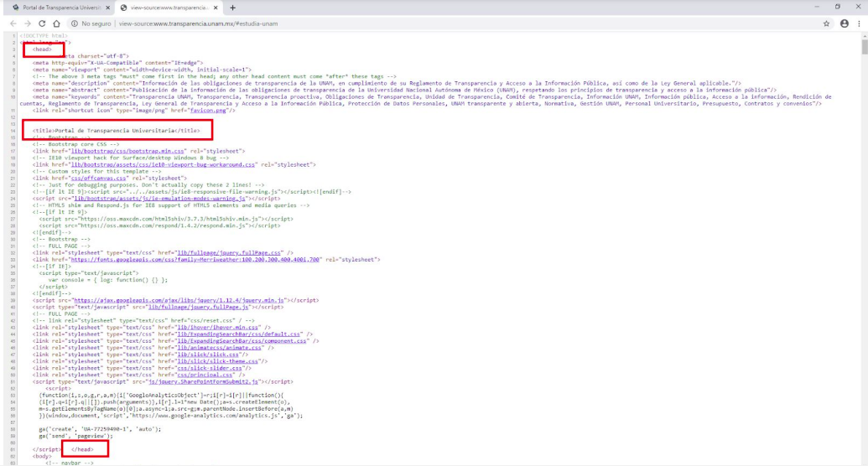Click the closing </head> tag text
The height and width of the screenshot is (466, 868).
click(82, 449)
